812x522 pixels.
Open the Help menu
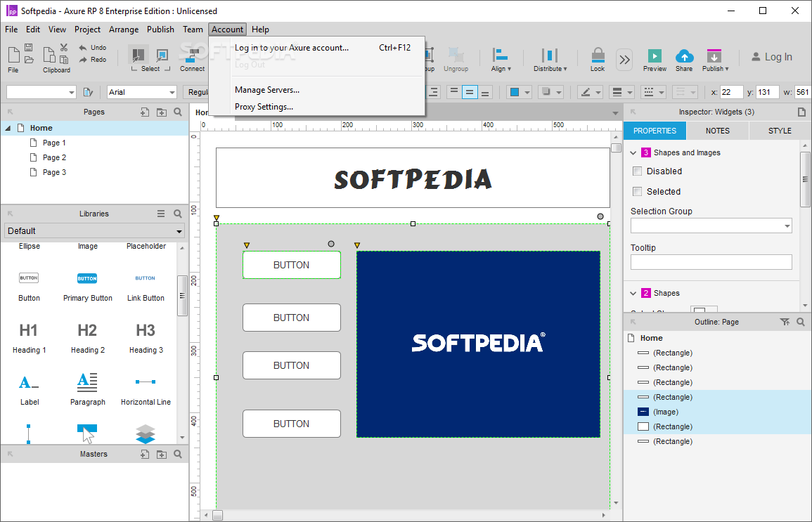(x=260, y=30)
